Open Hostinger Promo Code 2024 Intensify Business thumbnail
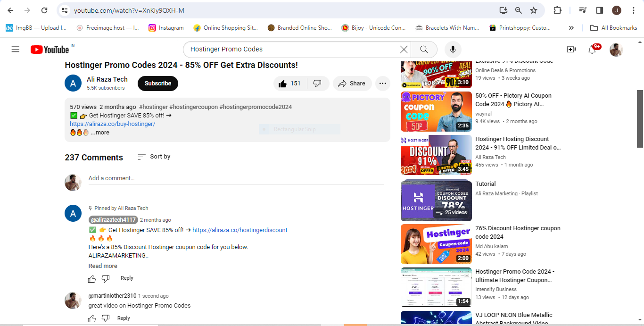The width and height of the screenshot is (644, 326). [436, 288]
